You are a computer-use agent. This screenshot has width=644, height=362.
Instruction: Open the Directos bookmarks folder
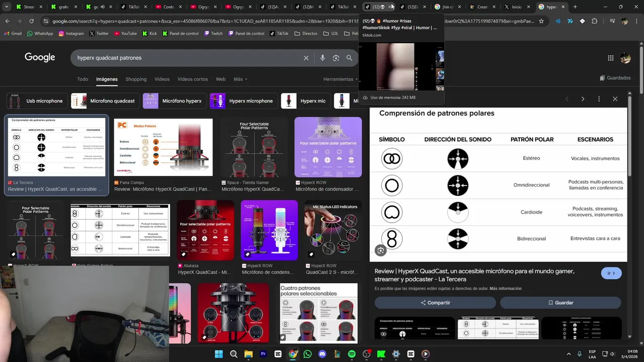305,33
